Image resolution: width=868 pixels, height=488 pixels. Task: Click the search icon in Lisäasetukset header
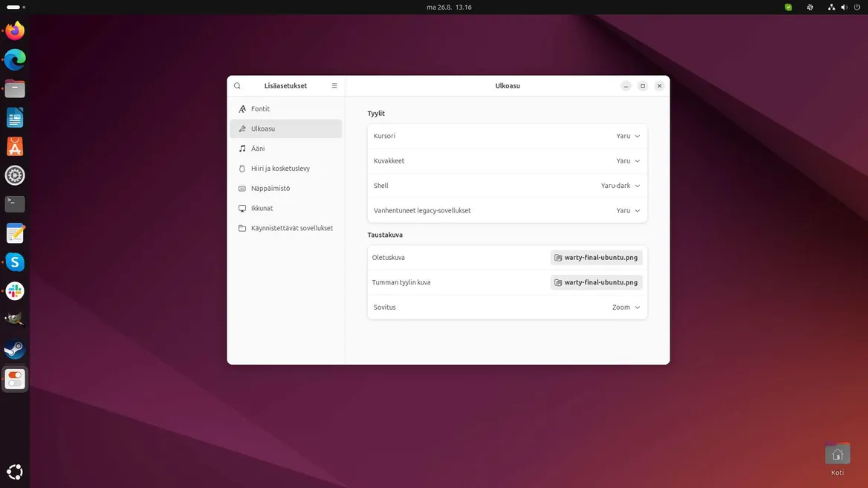click(238, 86)
